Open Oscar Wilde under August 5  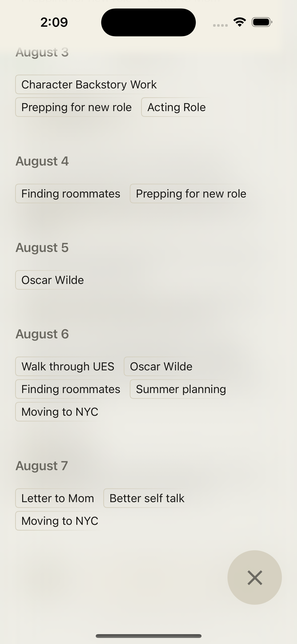[x=52, y=280]
